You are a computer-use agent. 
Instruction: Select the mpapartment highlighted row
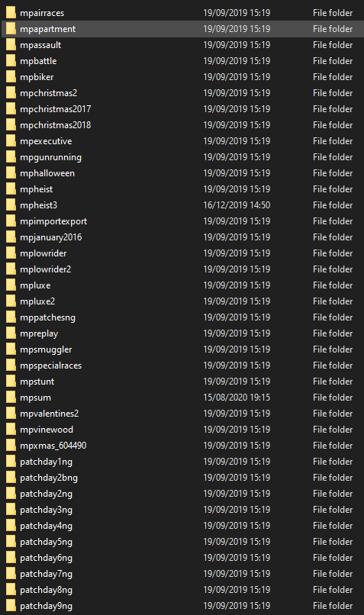[182, 29]
